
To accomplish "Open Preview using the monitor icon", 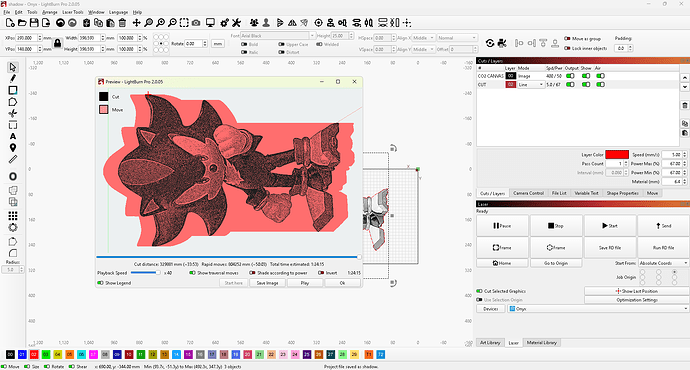I will (210, 23).
